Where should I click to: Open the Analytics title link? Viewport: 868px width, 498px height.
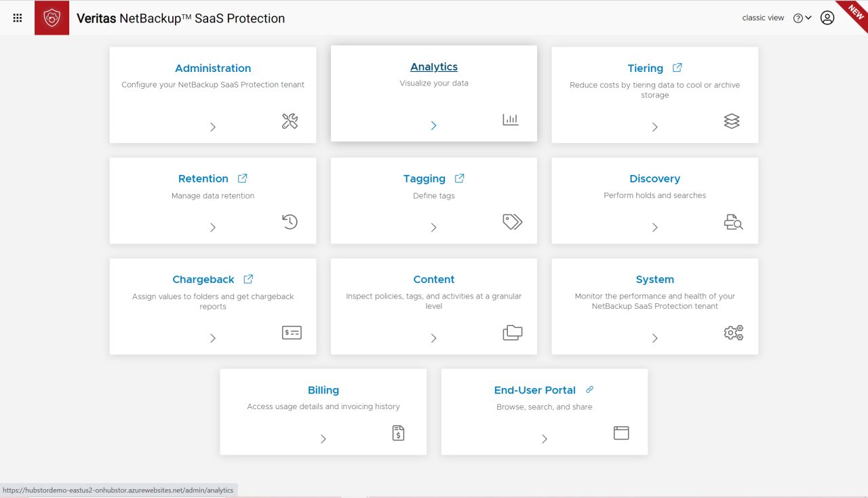click(434, 66)
